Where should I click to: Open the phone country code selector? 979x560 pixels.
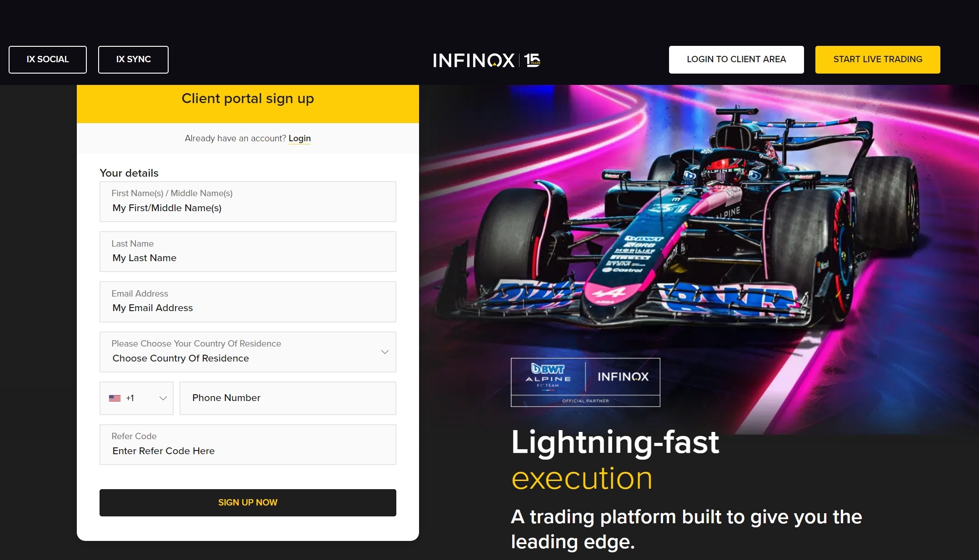[x=136, y=397]
